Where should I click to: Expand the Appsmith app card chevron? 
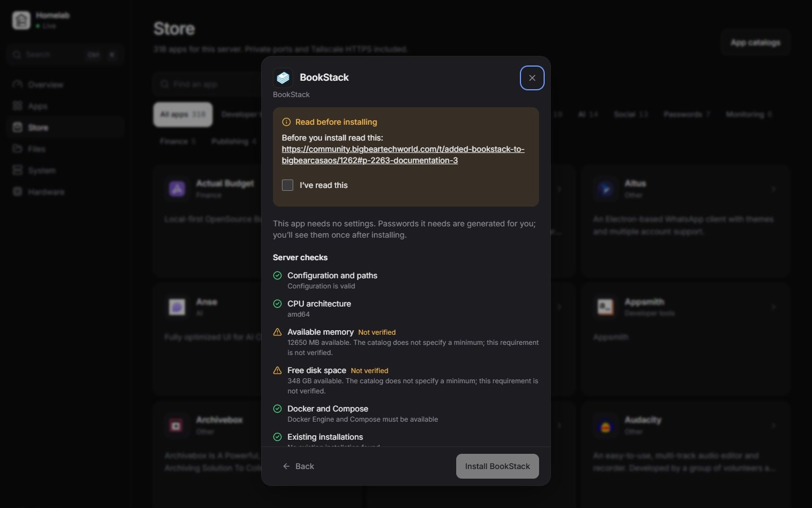(773, 307)
